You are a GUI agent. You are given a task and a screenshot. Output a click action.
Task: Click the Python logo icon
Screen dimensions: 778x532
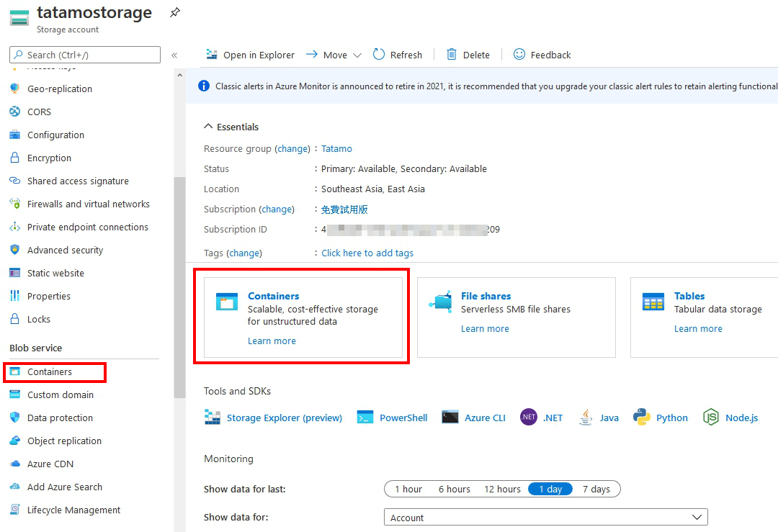(642, 418)
